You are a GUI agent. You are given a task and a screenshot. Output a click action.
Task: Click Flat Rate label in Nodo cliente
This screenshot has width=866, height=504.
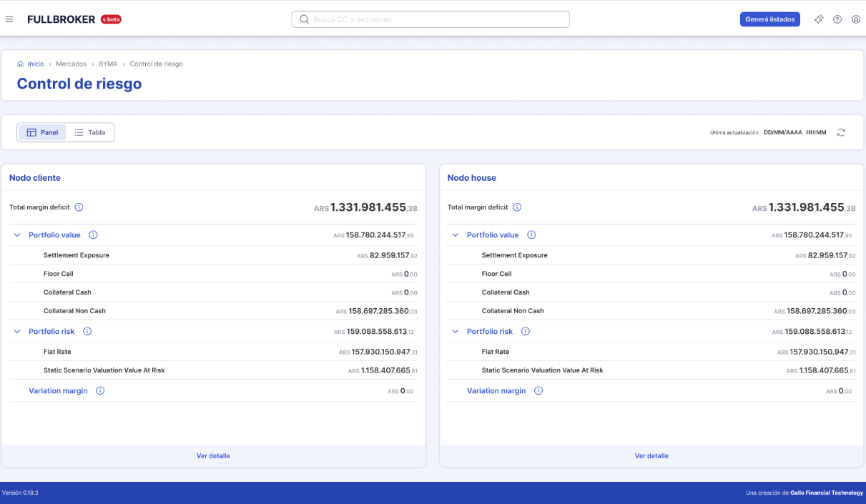pyautogui.click(x=57, y=352)
